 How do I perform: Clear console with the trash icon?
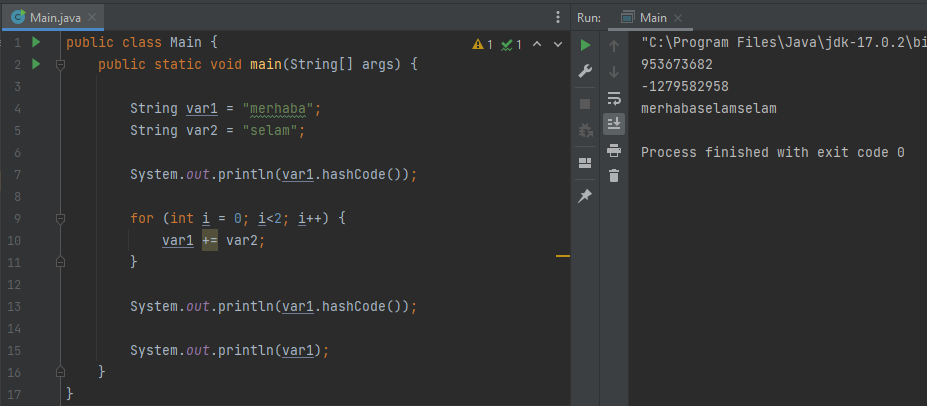[x=614, y=176]
